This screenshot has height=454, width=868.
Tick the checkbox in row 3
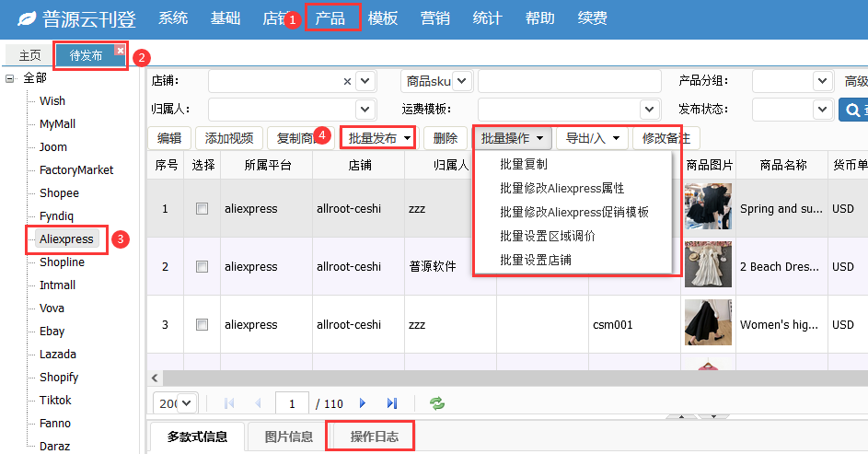tap(203, 325)
